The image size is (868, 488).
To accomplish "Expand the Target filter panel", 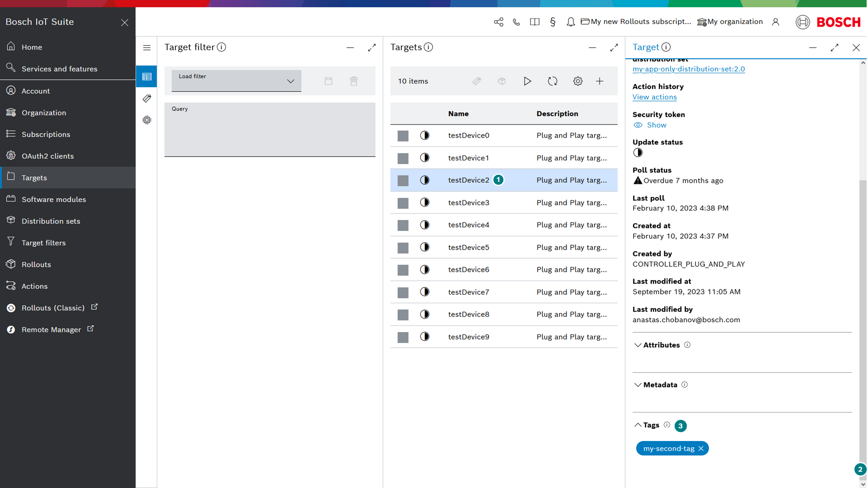I will (372, 47).
